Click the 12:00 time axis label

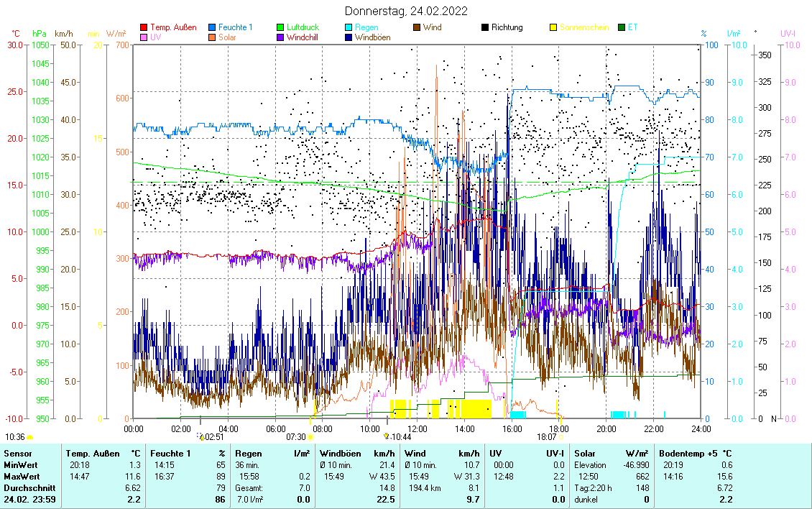click(x=417, y=428)
